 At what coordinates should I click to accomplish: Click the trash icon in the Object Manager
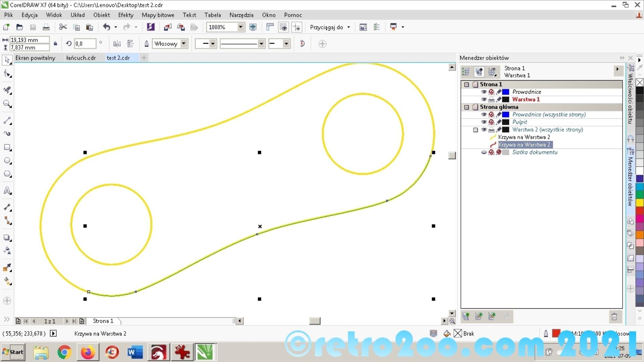tap(614, 316)
